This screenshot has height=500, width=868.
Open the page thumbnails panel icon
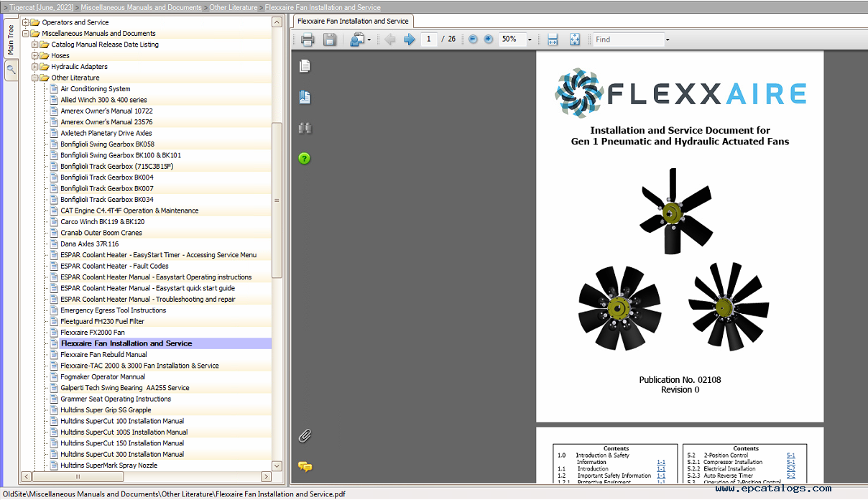[305, 66]
